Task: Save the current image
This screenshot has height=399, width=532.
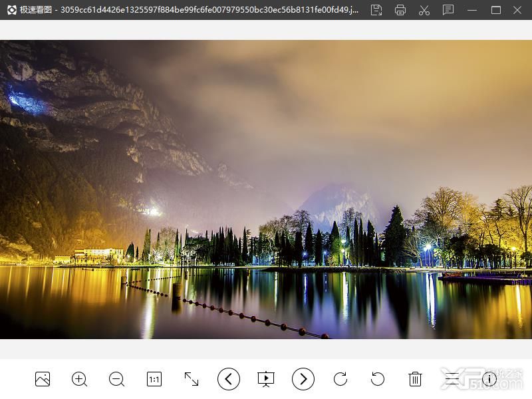Action: [x=376, y=11]
